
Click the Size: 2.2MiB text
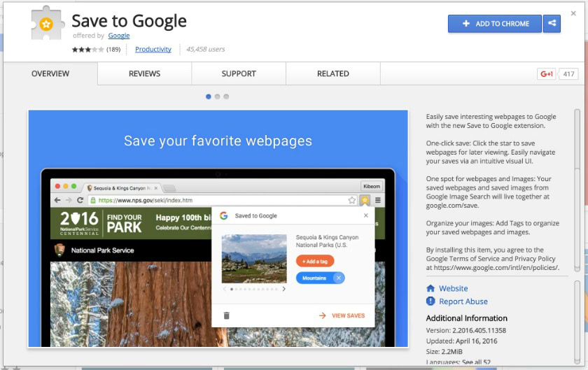pyautogui.click(x=444, y=352)
